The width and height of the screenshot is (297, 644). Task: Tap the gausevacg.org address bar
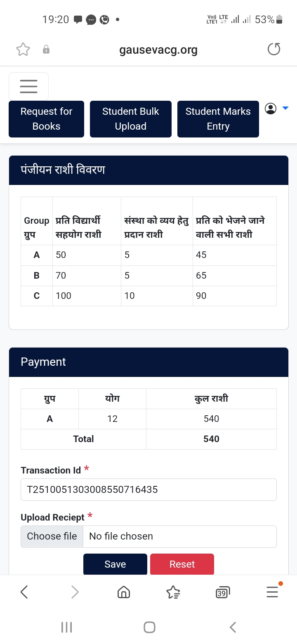tap(158, 50)
